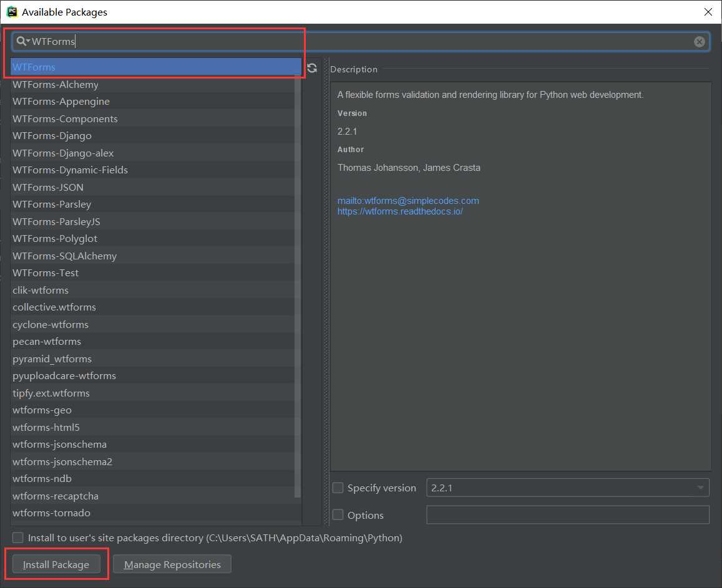Select pyramid_wtforms package
Screen dimensions: 722x588
coord(152,359)
